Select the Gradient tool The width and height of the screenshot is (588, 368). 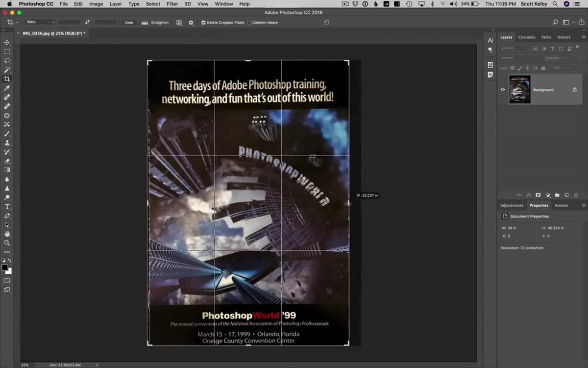point(7,170)
